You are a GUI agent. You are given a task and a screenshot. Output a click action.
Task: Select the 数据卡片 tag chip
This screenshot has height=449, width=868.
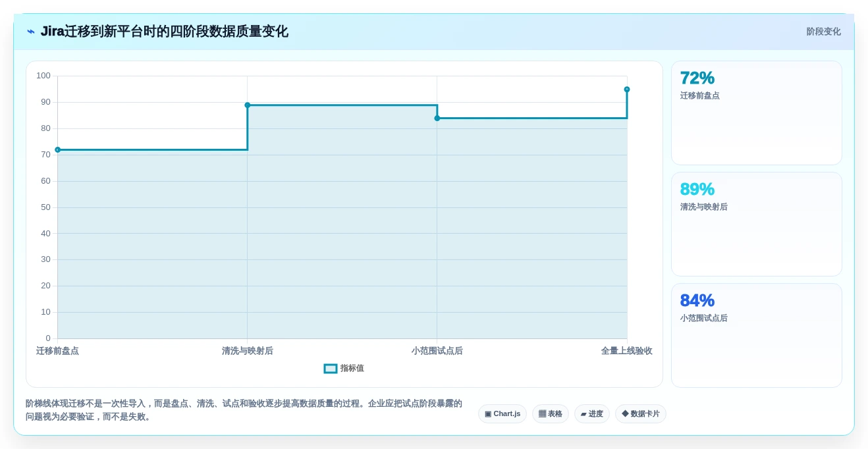[x=641, y=413]
